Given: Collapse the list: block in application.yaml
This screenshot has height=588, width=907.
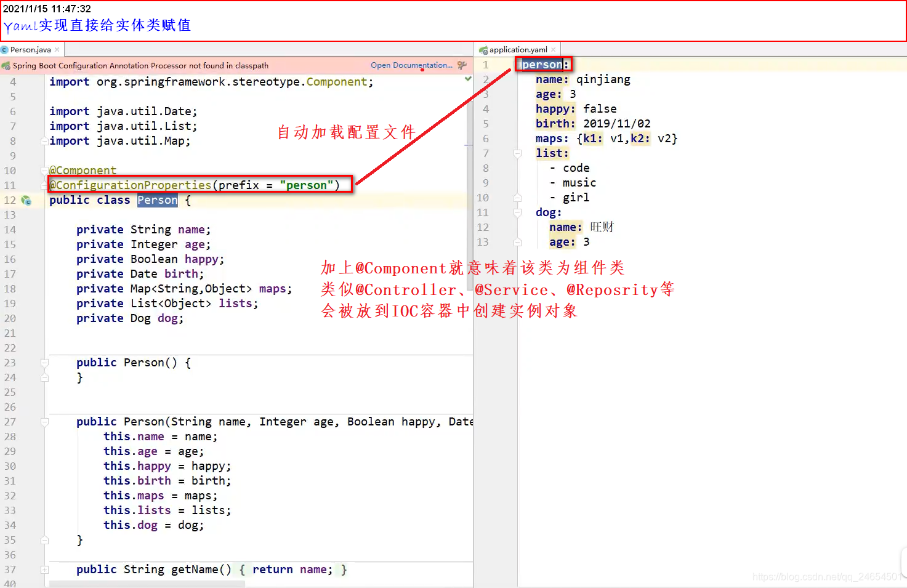Looking at the screenshot, I should point(517,153).
